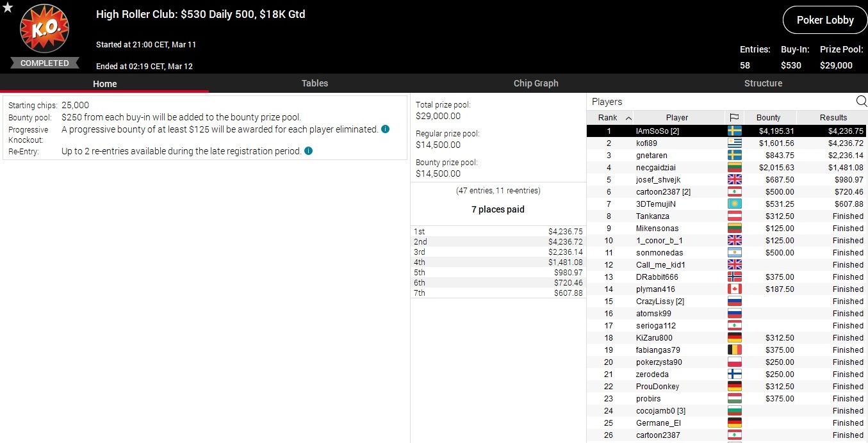Return to the Poker Lobby
This screenshot has height=443, width=868.
[824, 20]
